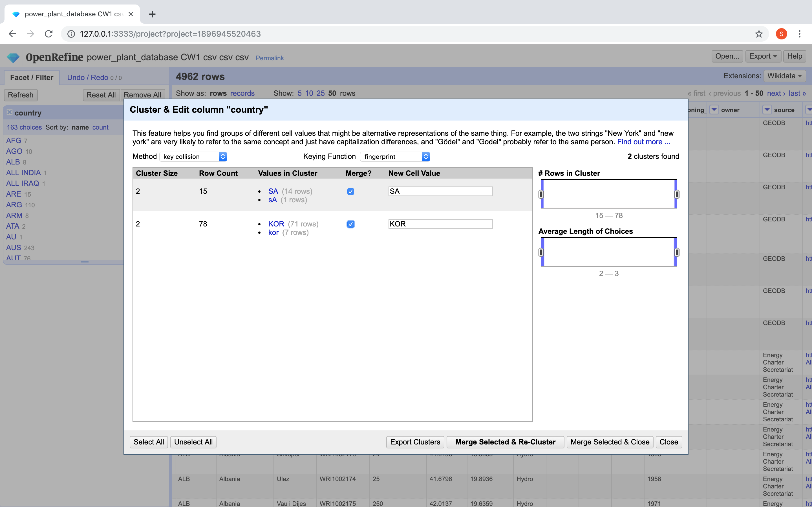The width and height of the screenshot is (812, 507).
Task: Click the site information icon in address bar
Action: click(71, 34)
